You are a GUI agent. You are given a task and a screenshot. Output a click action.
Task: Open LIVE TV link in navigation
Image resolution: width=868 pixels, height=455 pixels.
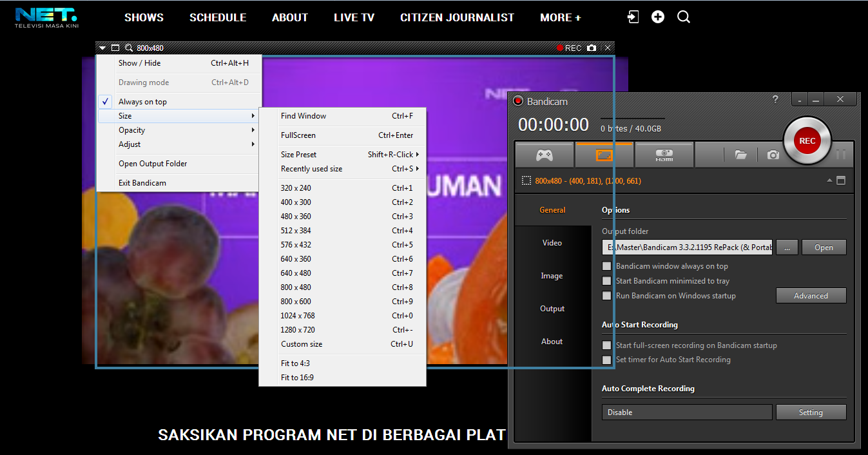354,17
